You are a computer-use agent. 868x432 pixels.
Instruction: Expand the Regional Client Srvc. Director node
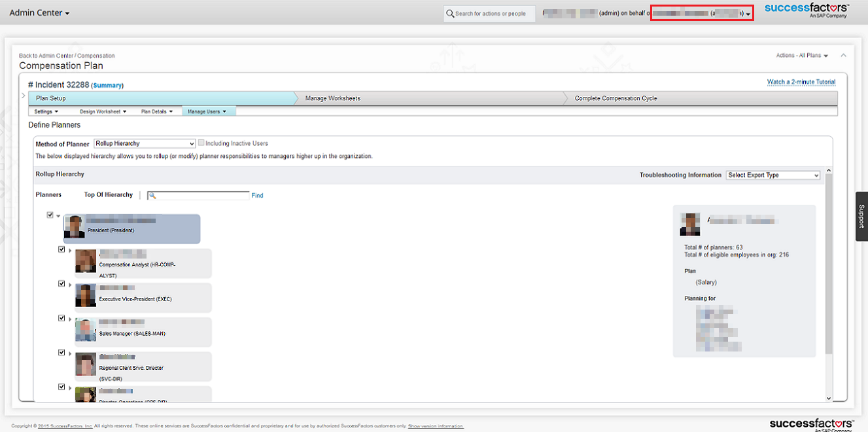click(x=69, y=353)
